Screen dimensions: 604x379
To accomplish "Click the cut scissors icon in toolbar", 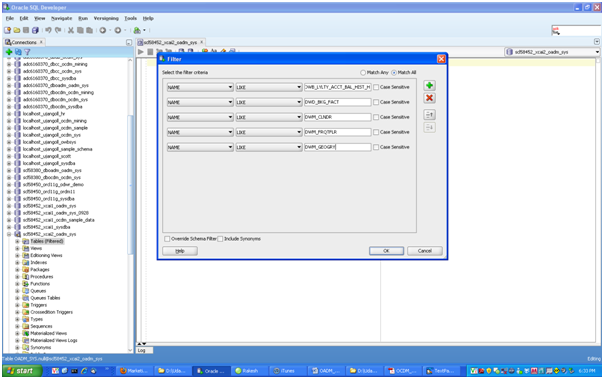I will [71, 30].
